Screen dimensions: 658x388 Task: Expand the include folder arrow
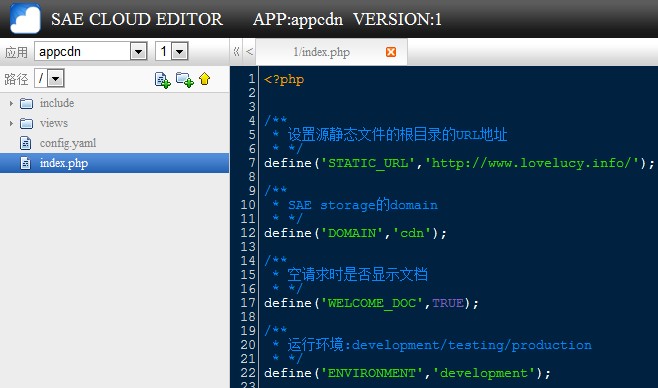tap(11, 103)
